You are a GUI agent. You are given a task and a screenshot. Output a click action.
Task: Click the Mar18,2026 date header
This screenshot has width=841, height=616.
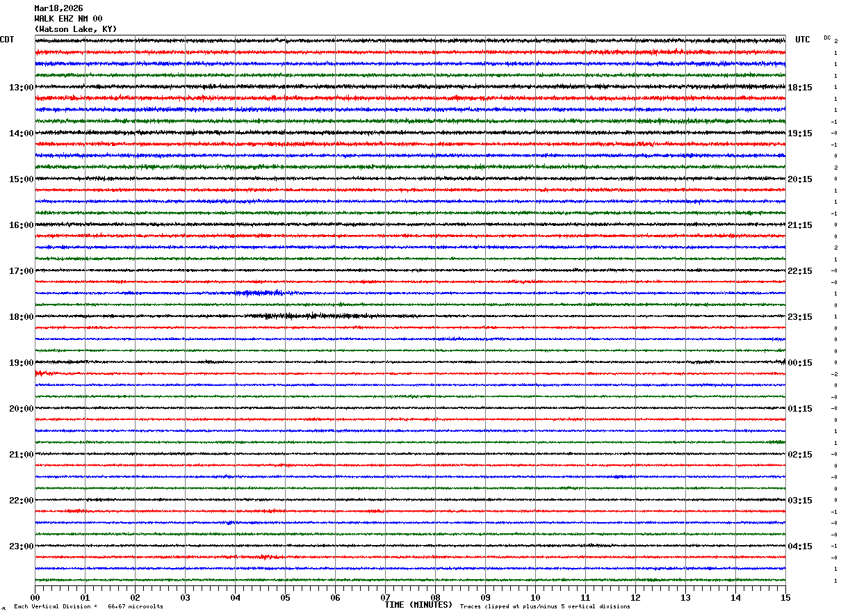pos(58,8)
